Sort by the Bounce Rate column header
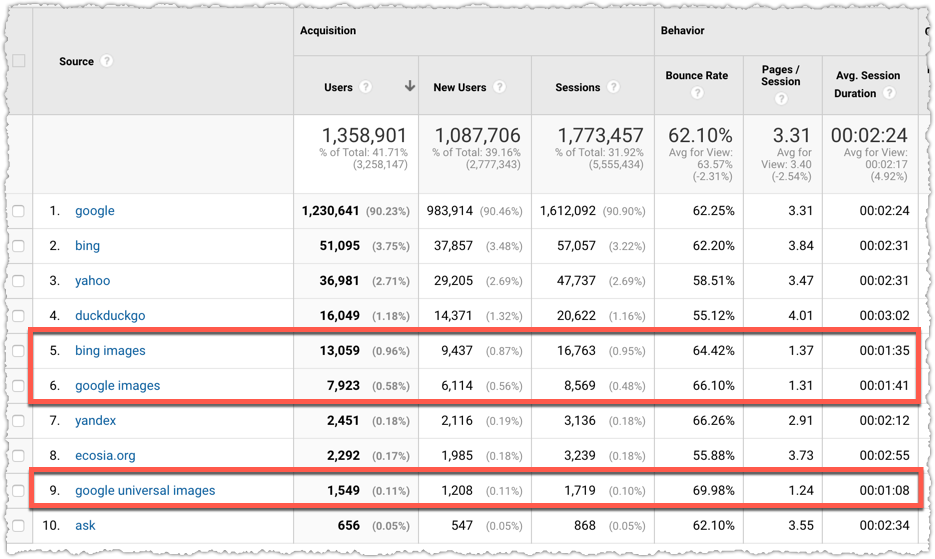The height and width of the screenshot is (559, 935). point(696,75)
